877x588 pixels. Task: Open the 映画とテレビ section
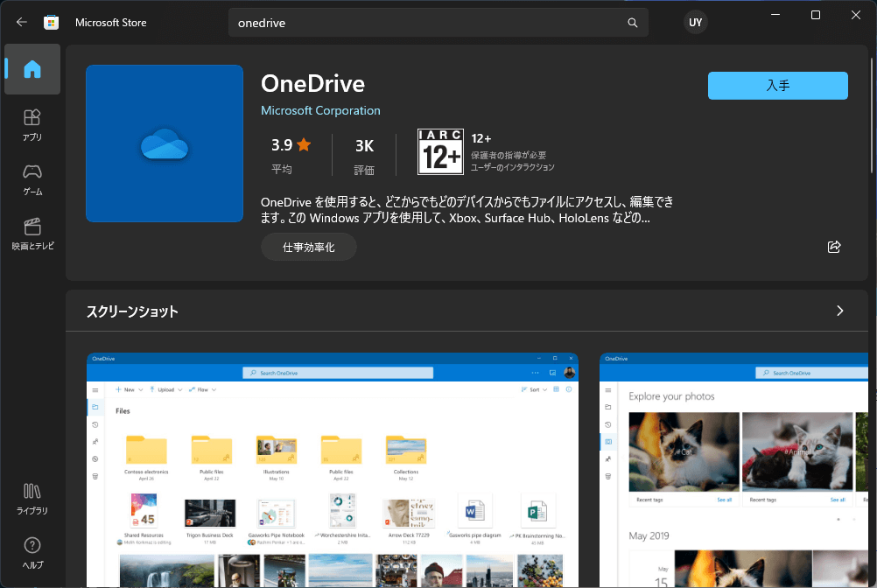(x=32, y=235)
